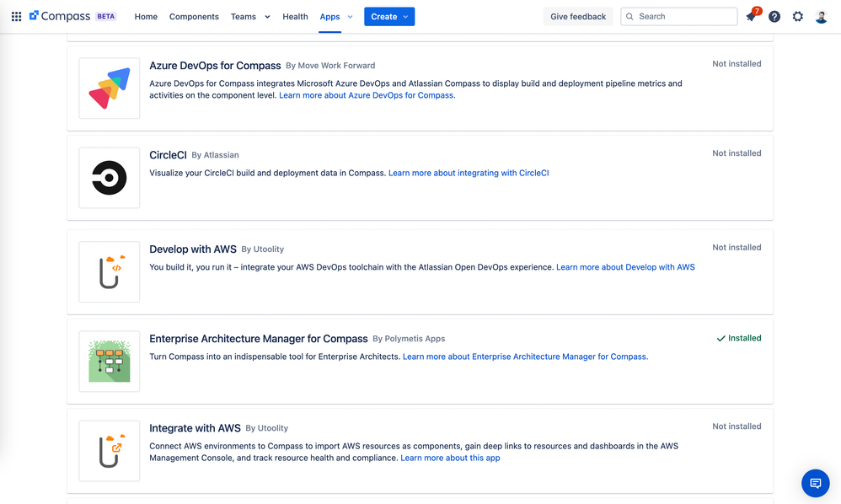Click By Utoolity on Develop with AWS card
The height and width of the screenshot is (504, 841).
(263, 249)
